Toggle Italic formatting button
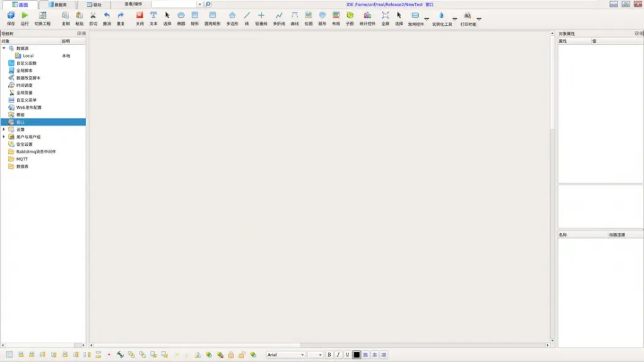Screen dimensions: 644x362 [x=338, y=355]
